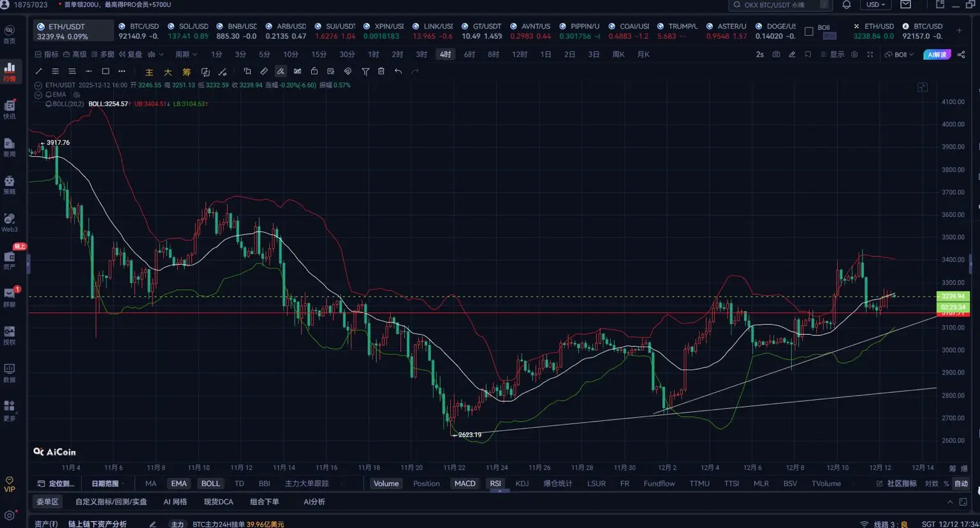980x528 pixels.
Task: Open the 资产 assets sidebar icon
Action: pos(10,260)
